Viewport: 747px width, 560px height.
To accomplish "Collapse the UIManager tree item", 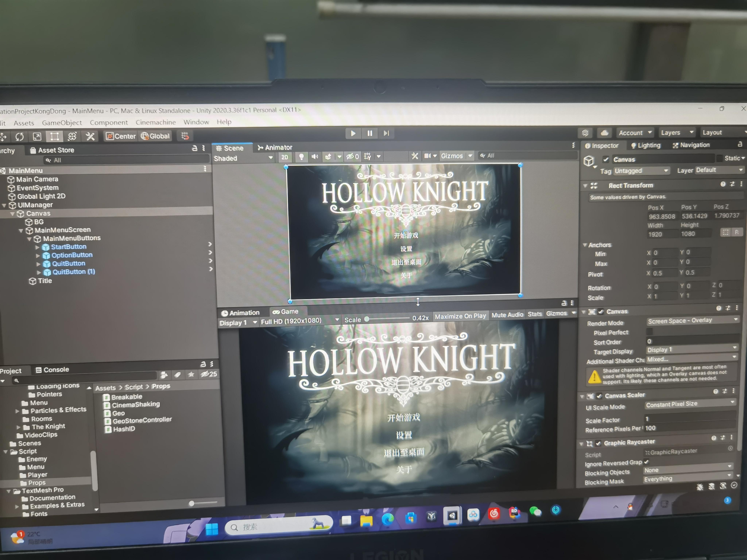I will (x=4, y=205).
